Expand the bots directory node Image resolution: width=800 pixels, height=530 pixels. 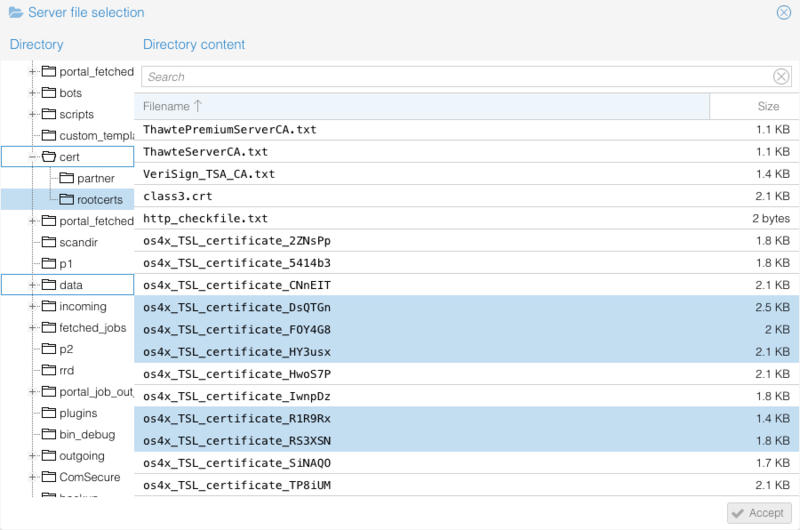[33, 93]
